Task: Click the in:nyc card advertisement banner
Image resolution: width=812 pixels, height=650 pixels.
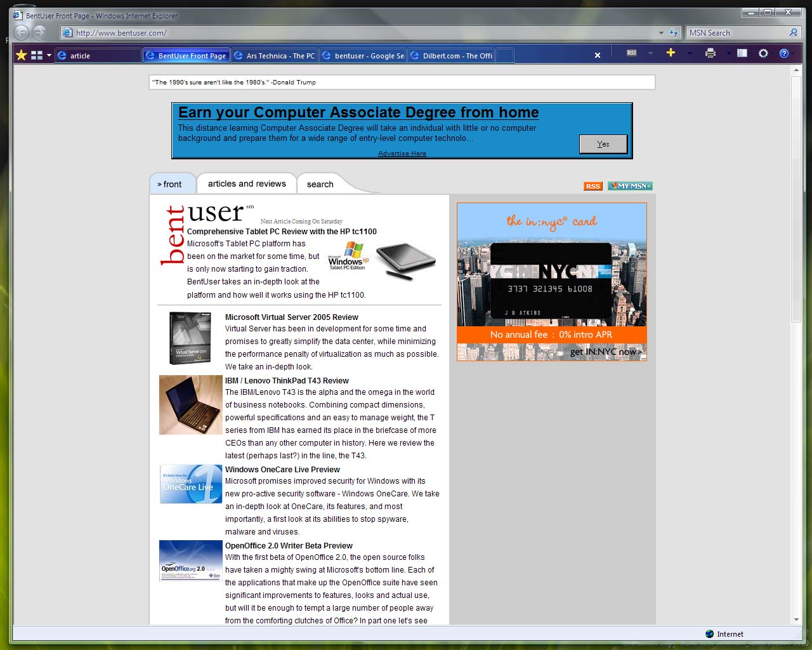Action: pos(552,282)
